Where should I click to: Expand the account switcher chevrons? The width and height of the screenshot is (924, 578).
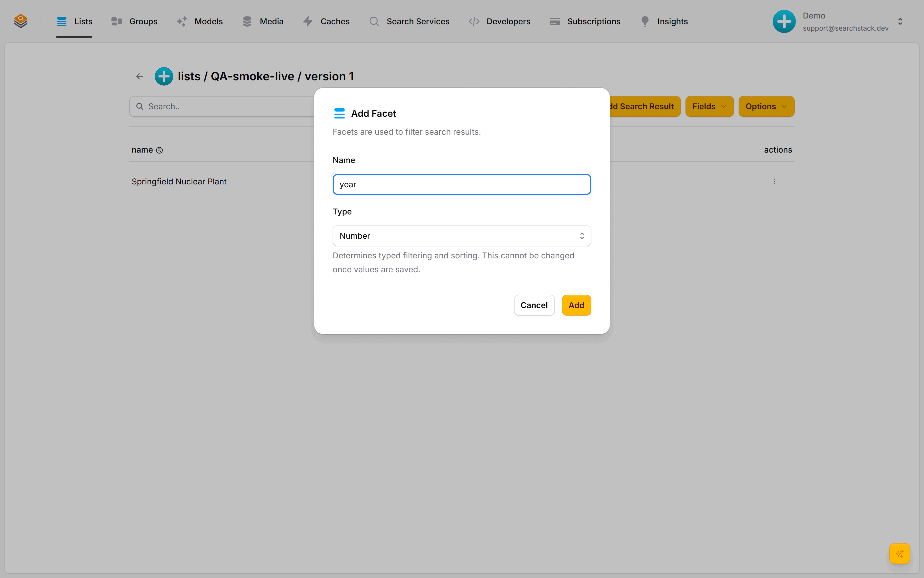tap(900, 21)
